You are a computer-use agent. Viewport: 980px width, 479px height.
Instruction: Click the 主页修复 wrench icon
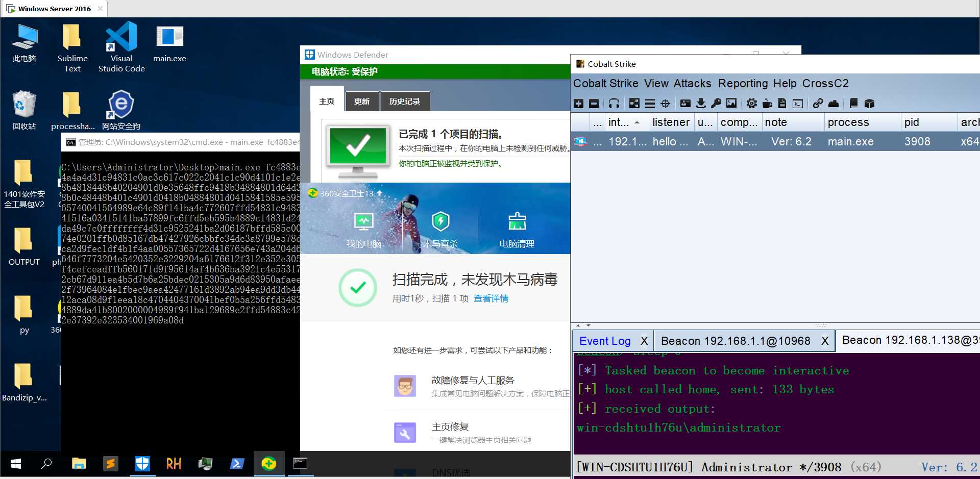pos(405,433)
